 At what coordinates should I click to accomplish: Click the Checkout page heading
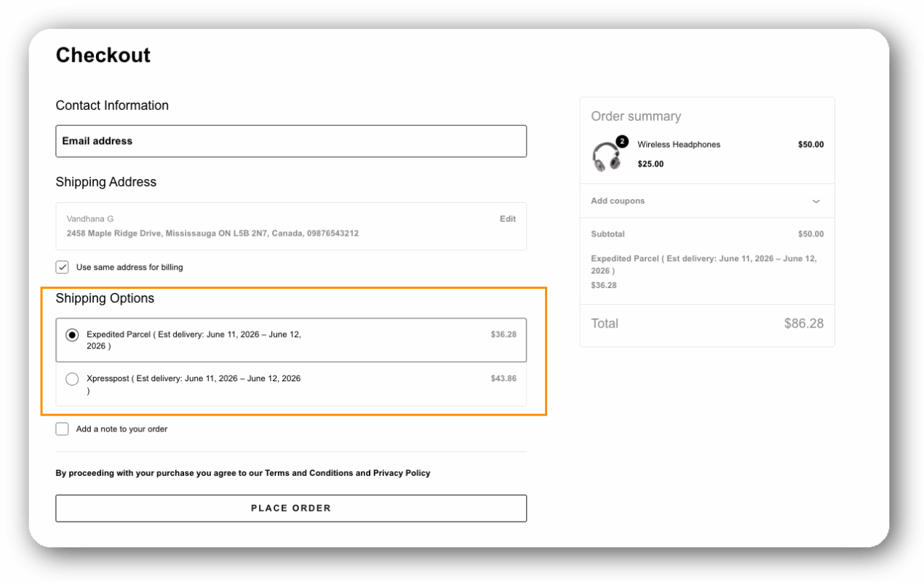(x=103, y=55)
